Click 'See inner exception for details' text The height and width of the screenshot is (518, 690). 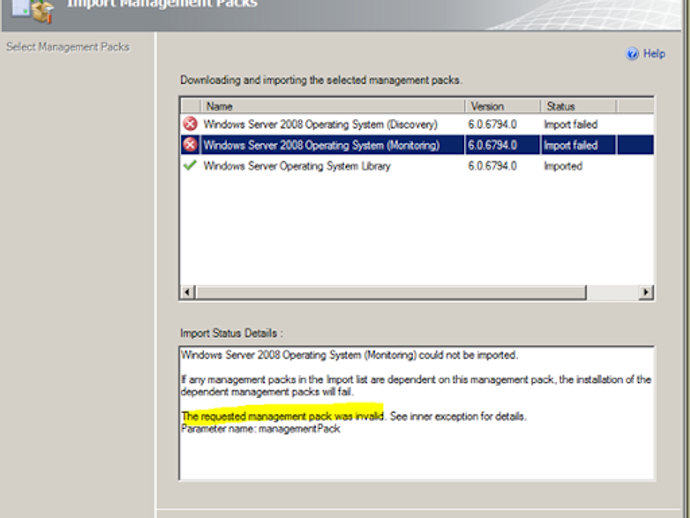click(458, 416)
